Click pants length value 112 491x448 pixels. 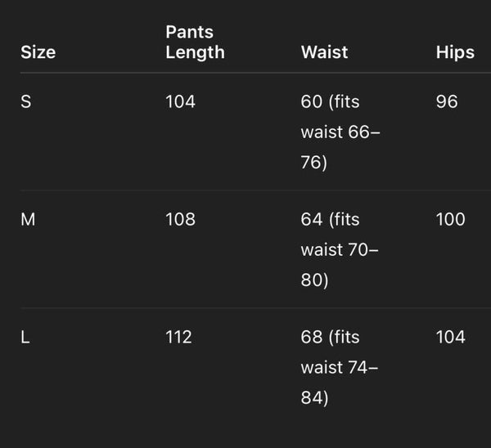[x=178, y=338]
